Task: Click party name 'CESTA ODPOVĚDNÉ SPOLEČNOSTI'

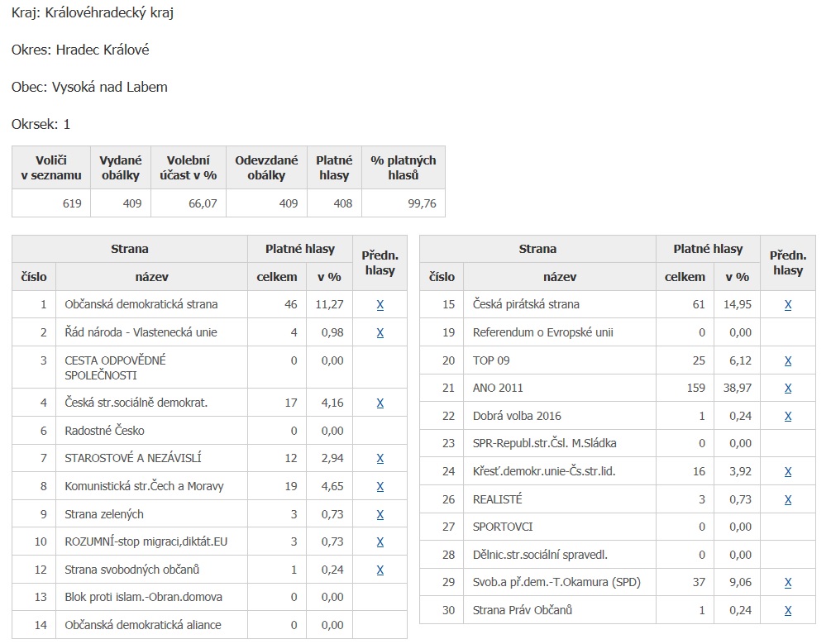Action: 116,368
